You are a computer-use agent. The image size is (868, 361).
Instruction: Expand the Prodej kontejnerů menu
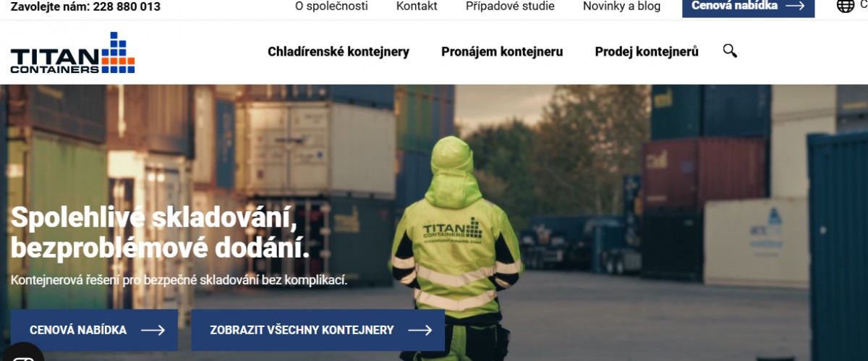tap(647, 51)
